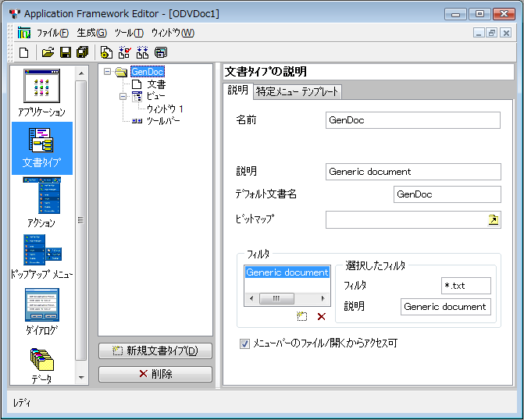
Task: Click the New document toolbar icon
Action: point(24,52)
